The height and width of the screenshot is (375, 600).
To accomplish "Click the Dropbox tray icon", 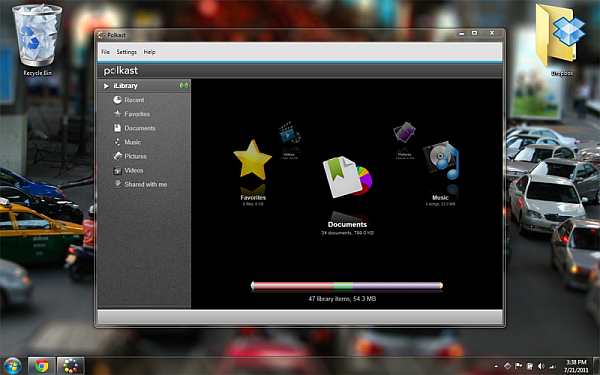I will 507,366.
